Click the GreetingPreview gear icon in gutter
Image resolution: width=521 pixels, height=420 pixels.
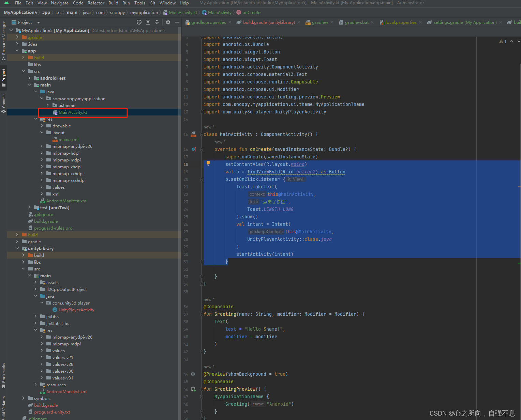(193, 374)
